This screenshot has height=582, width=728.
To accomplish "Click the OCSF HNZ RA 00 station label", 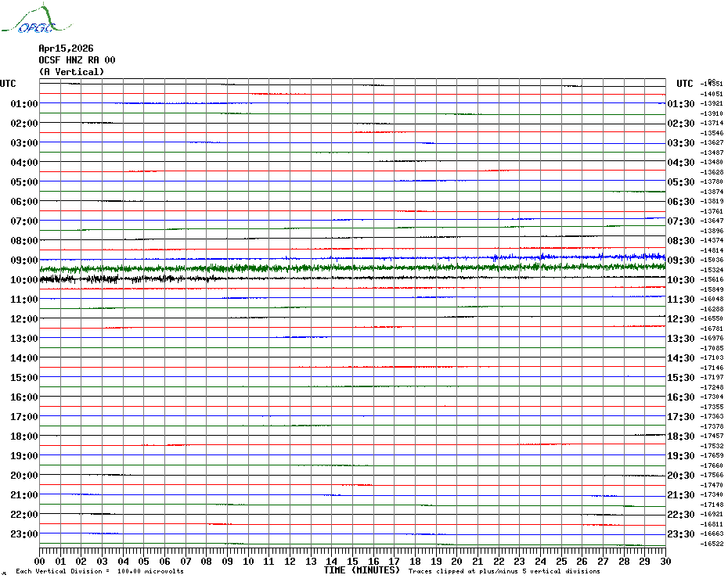I will point(77,60).
